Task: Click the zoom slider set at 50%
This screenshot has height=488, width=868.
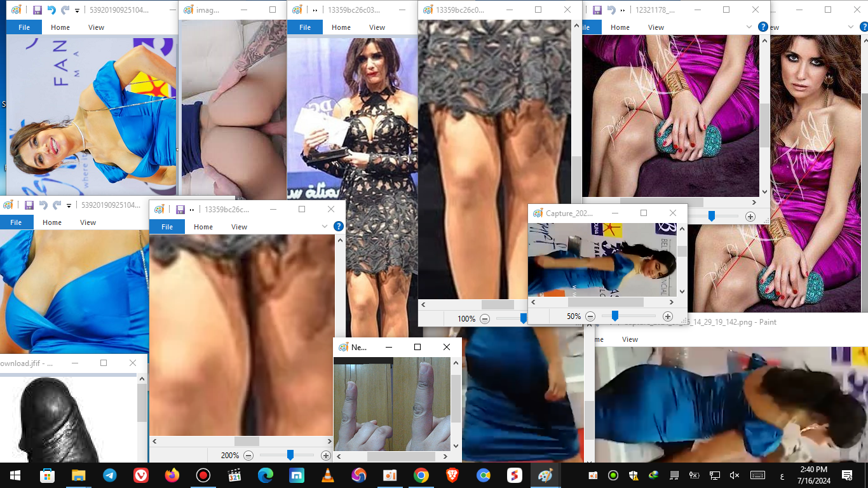Action: pyautogui.click(x=614, y=316)
